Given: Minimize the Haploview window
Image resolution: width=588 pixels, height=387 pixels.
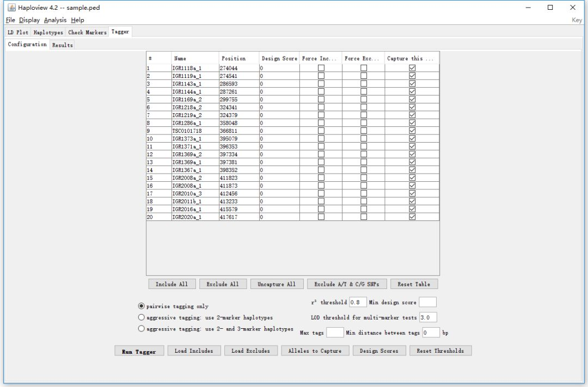Looking at the screenshot, I should pyautogui.click(x=528, y=8).
